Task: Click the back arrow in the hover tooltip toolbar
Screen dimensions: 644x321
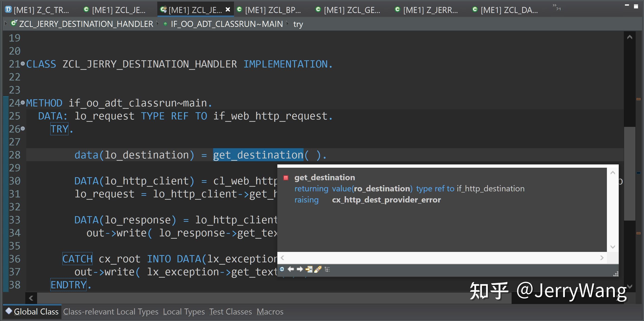Action: click(x=291, y=269)
